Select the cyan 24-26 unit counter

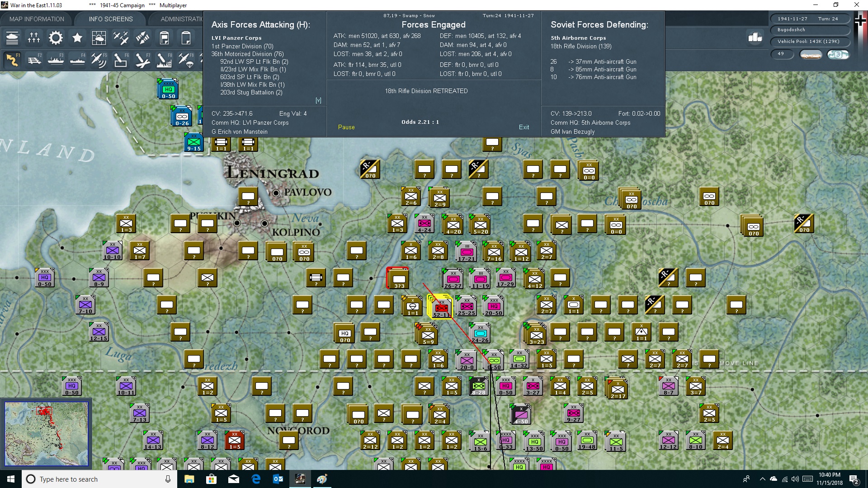coord(480,333)
